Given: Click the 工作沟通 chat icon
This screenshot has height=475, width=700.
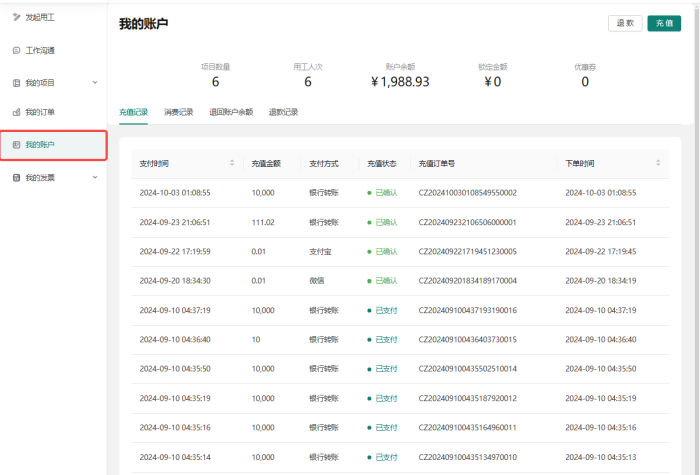Looking at the screenshot, I should click(x=17, y=50).
